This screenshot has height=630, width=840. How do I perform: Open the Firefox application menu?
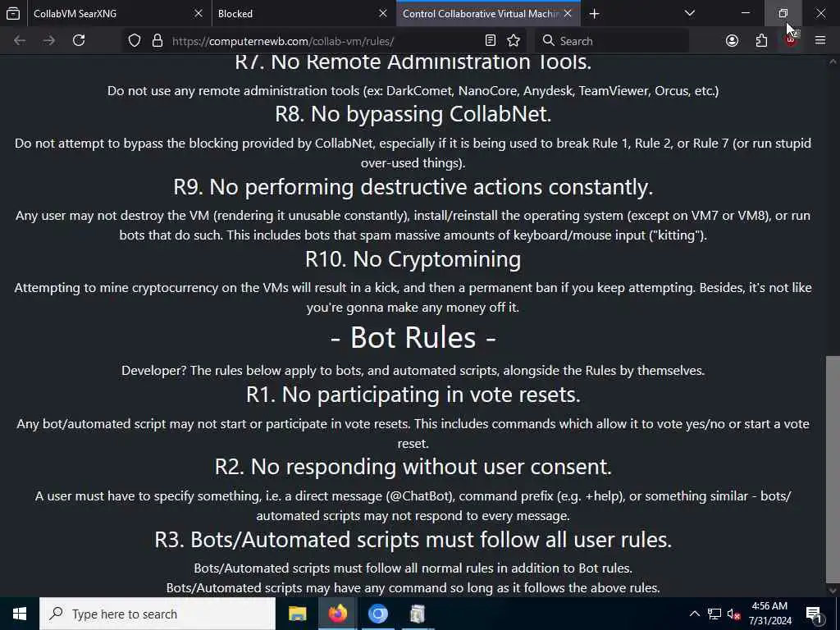pyautogui.click(x=820, y=41)
